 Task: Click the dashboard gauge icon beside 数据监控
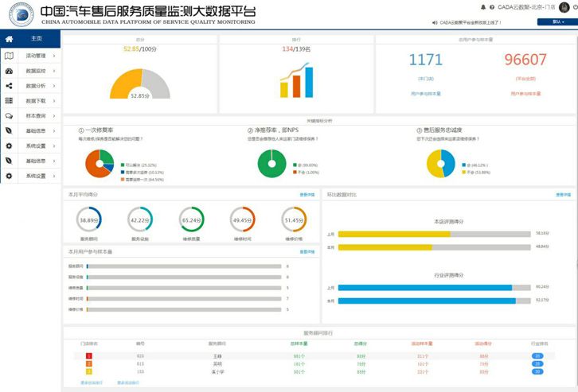(x=10, y=71)
